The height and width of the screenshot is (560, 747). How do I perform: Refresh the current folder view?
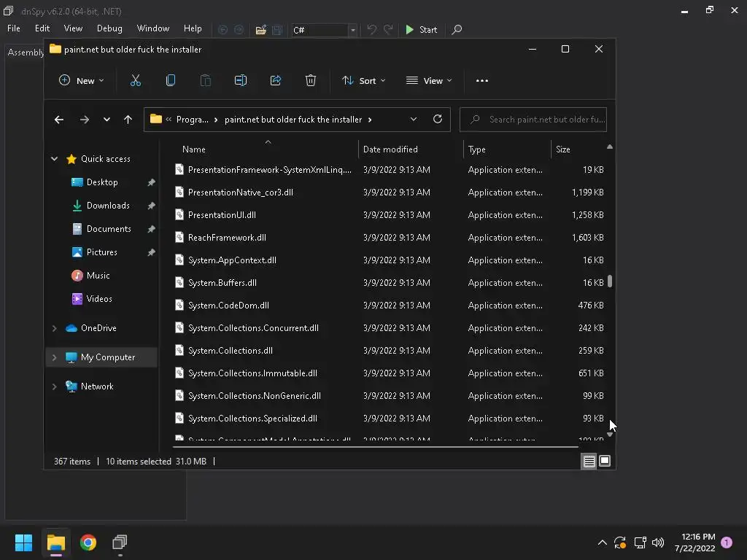pos(438,119)
